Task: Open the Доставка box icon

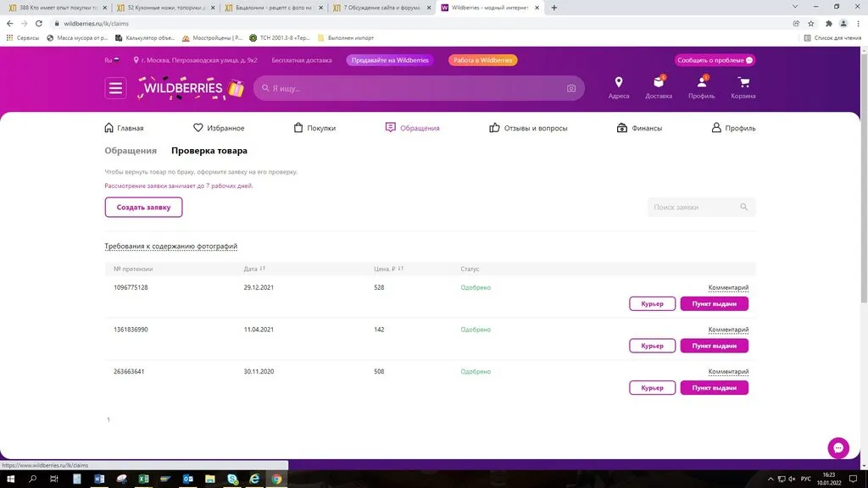Action: (x=659, y=83)
